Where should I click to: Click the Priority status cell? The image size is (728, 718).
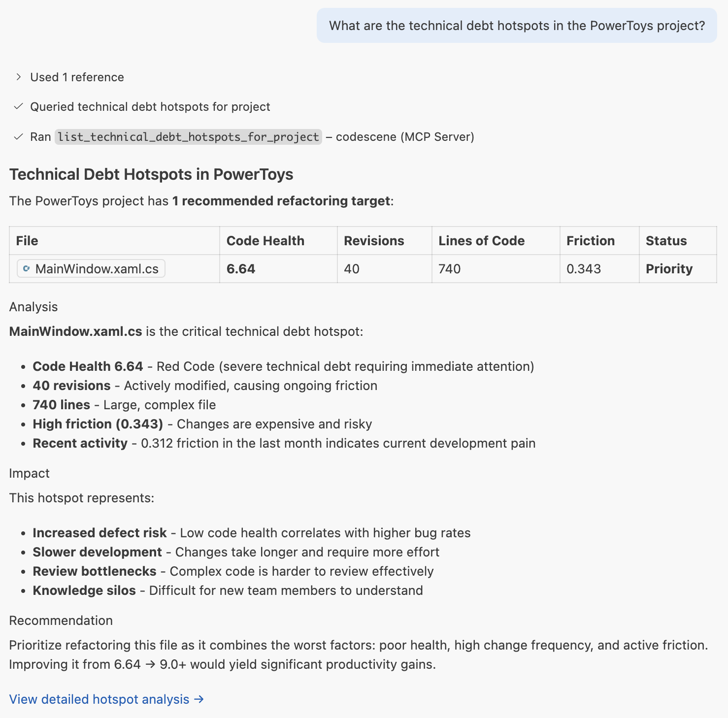(x=669, y=268)
